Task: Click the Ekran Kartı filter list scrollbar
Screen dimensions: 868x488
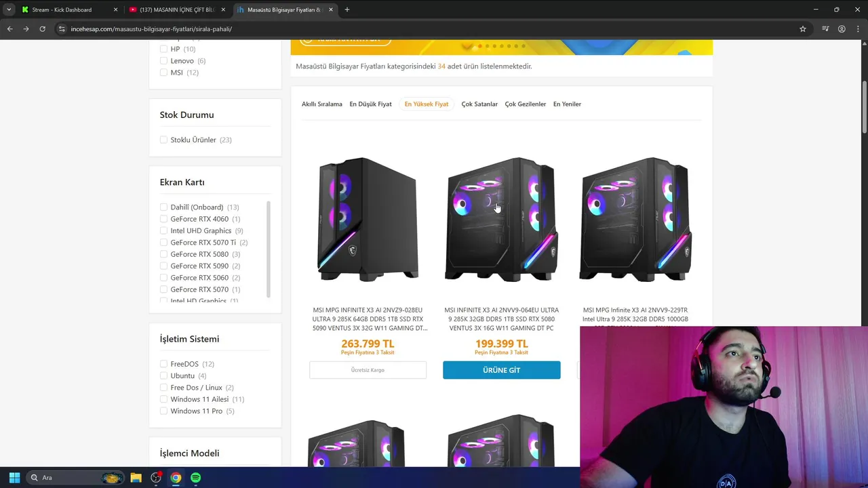Action: (x=269, y=249)
